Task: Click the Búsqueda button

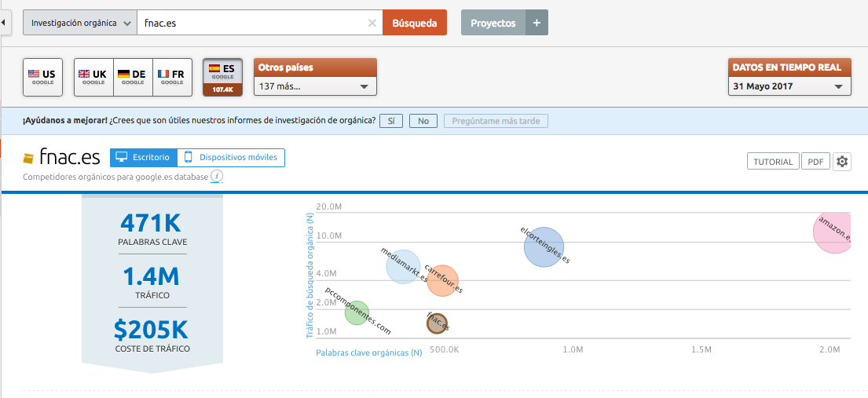Action: click(x=415, y=24)
